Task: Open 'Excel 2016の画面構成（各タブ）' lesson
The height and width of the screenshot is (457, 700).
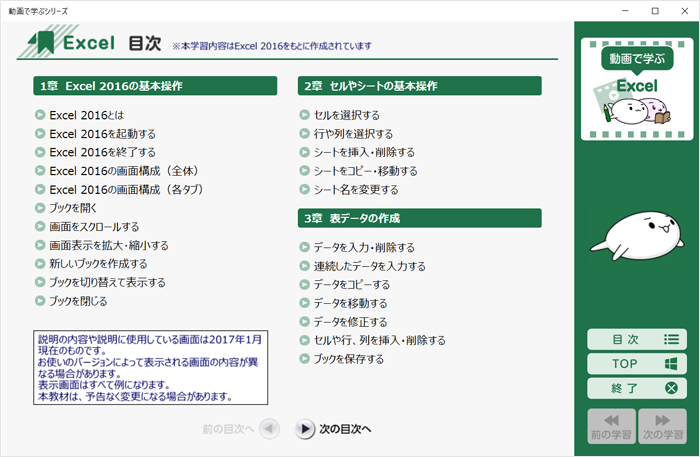Action: coord(119,190)
